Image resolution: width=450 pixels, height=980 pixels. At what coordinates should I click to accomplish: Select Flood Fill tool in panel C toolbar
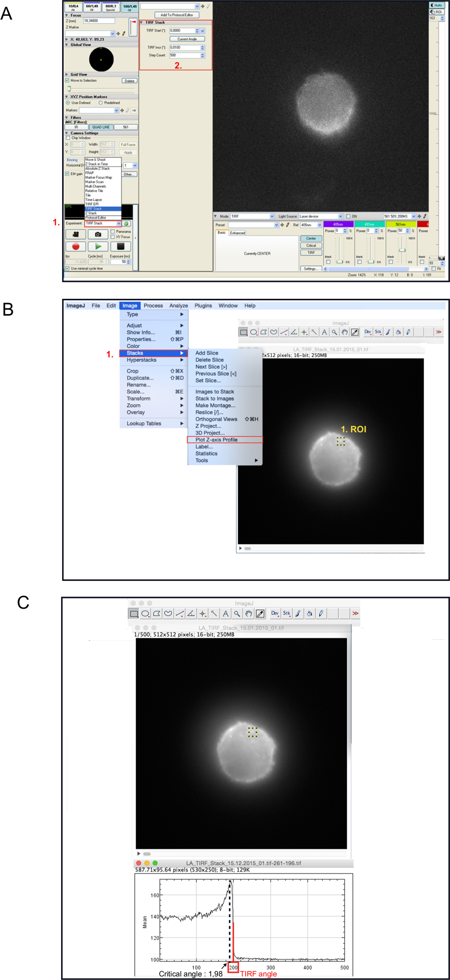coord(310,614)
